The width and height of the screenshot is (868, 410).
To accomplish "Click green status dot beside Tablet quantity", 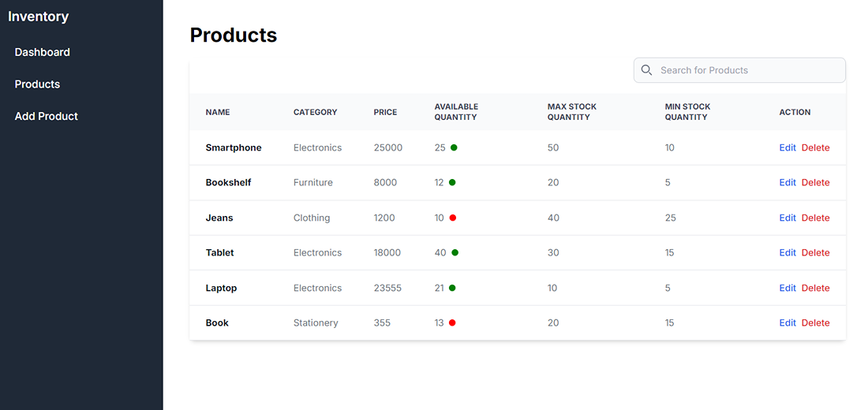I will point(455,252).
